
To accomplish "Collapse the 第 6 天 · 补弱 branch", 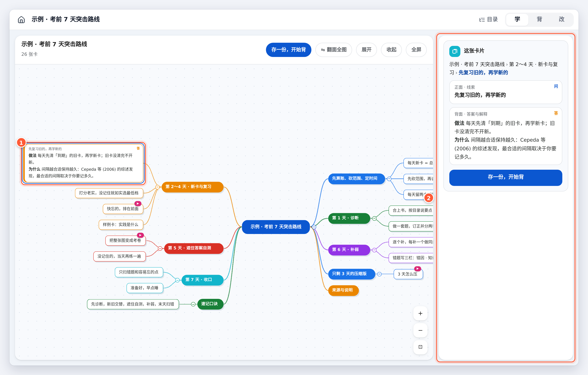I will click(x=374, y=250).
